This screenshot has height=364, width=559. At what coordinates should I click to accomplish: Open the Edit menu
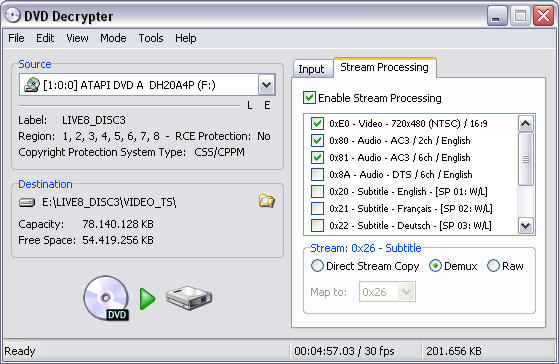pyautogui.click(x=45, y=38)
